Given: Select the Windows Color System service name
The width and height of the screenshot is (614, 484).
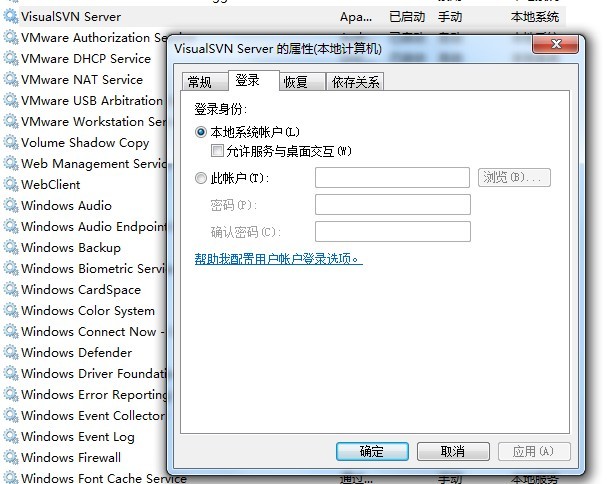Looking at the screenshot, I should pos(88,311).
